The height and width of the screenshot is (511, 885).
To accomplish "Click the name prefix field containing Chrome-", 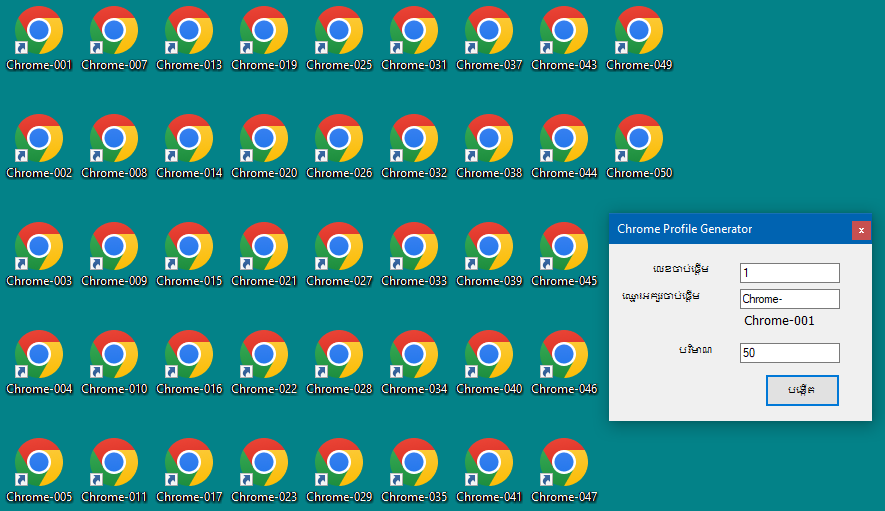I will click(x=790, y=299).
